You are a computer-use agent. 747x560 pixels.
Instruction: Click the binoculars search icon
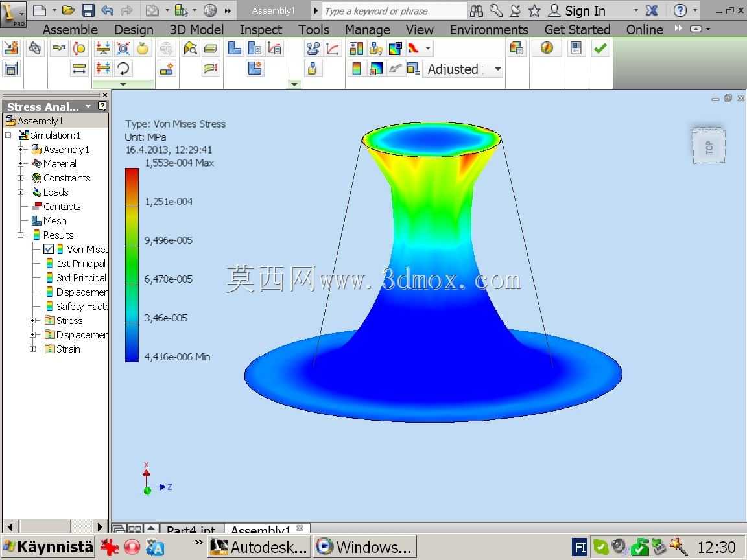tap(477, 10)
